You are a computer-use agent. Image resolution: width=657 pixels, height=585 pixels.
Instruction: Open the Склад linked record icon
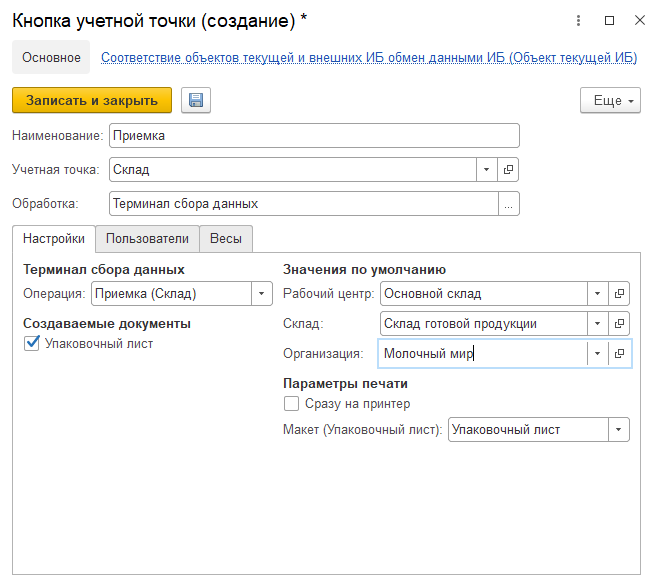(x=620, y=324)
